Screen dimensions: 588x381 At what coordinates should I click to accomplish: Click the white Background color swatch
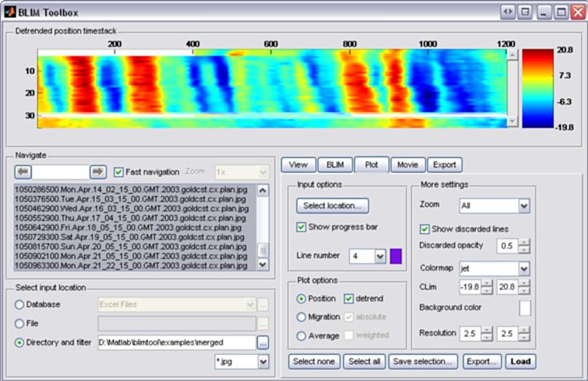click(525, 308)
